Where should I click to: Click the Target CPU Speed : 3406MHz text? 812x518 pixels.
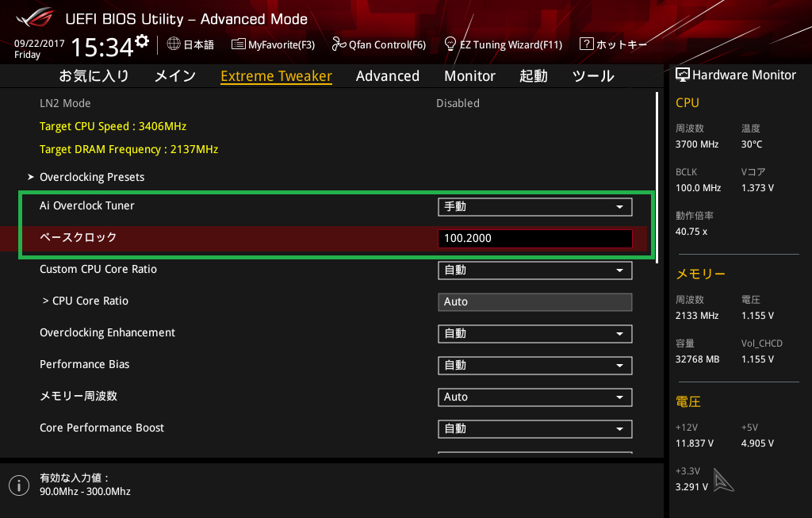(113, 126)
